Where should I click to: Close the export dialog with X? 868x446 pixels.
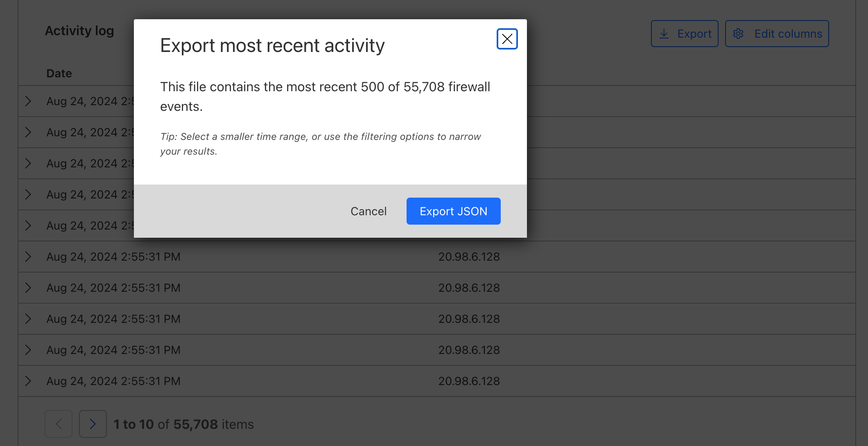click(507, 39)
